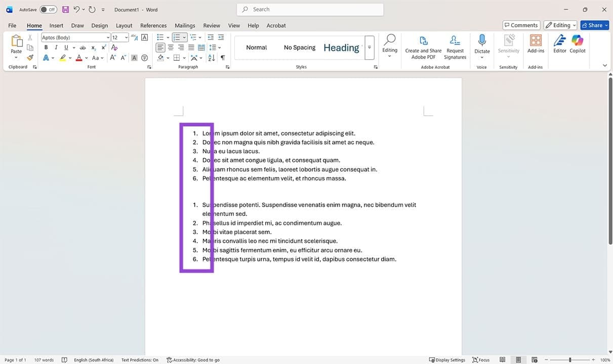Click the Comments button
This screenshot has height=364, width=613.
point(521,25)
